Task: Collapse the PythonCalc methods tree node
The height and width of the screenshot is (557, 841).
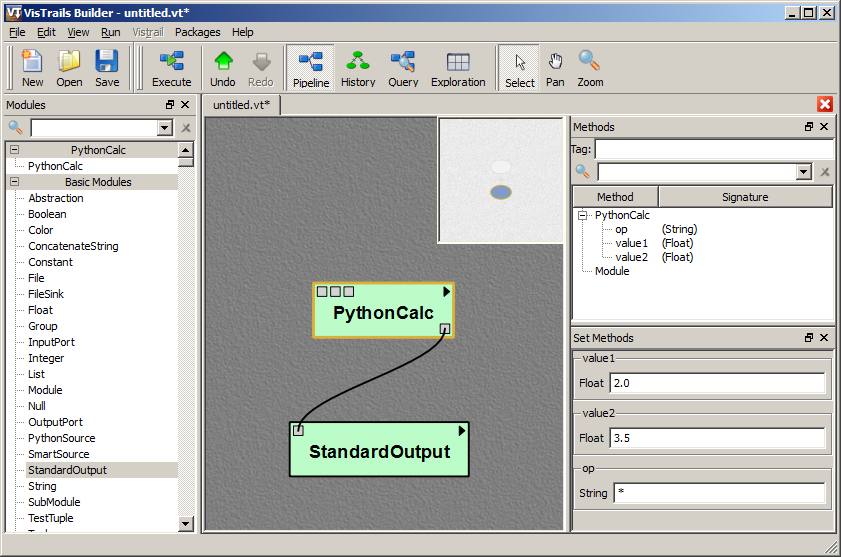Action: point(582,215)
